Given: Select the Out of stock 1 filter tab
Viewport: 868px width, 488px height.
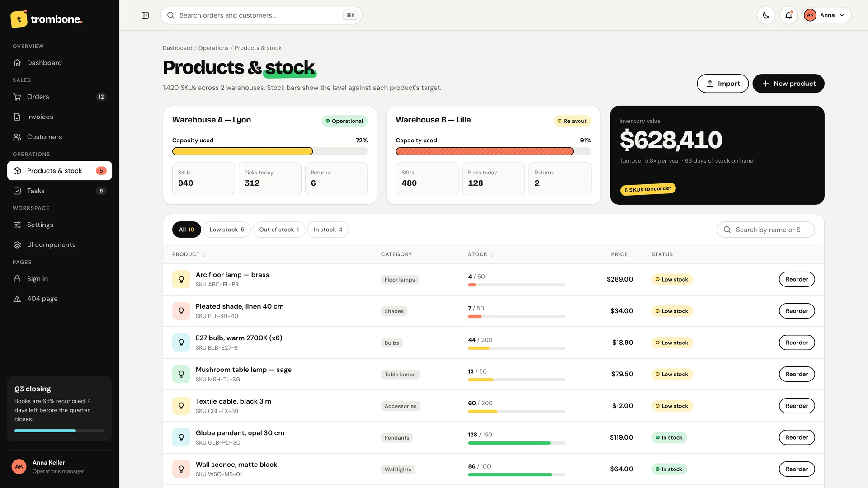Looking at the screenshot, I should point(279,230).
